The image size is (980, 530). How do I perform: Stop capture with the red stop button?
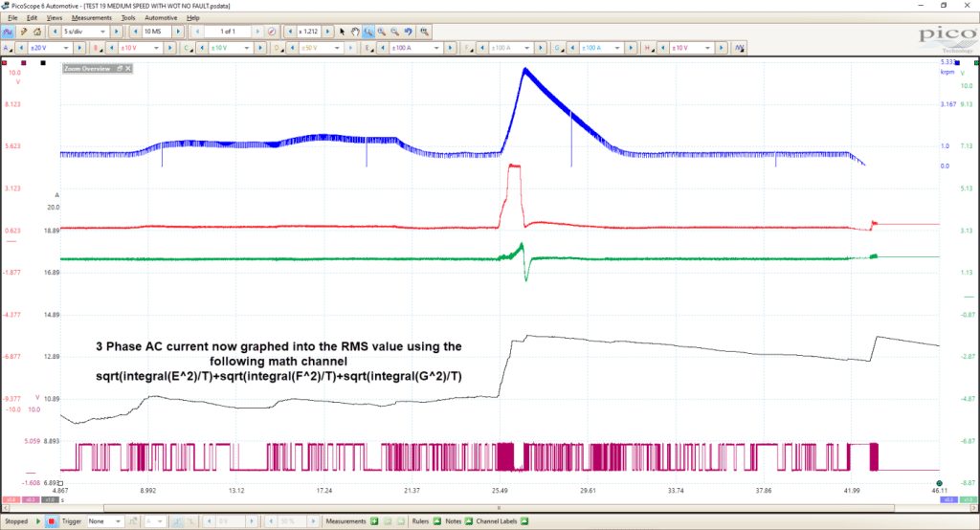click(x=52, y=521)
